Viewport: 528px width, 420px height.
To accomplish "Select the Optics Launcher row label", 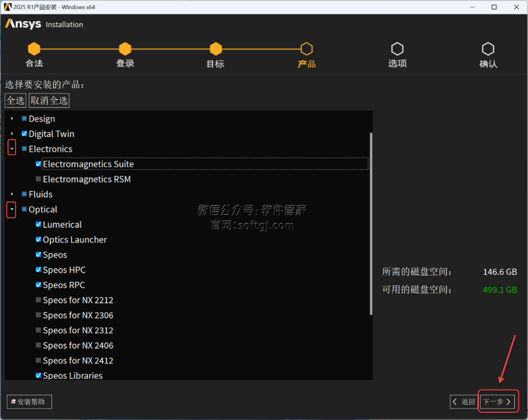I will [75, 240].
